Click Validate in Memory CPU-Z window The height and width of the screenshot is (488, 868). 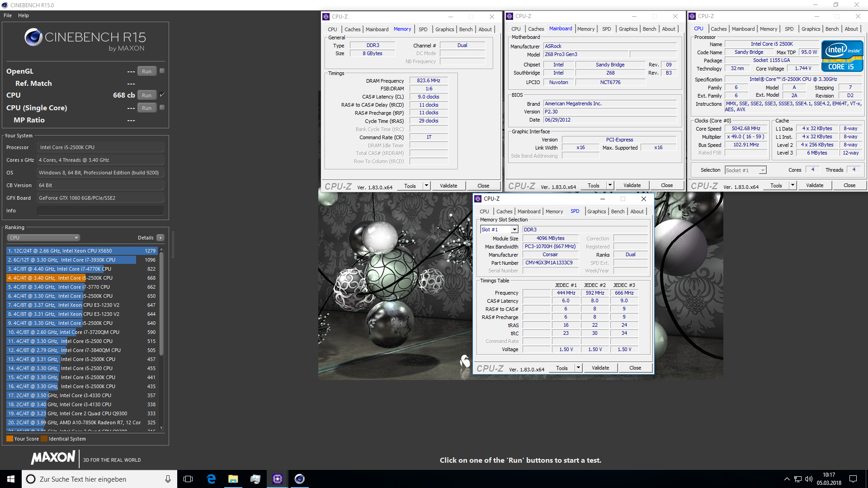pos(448,186)
